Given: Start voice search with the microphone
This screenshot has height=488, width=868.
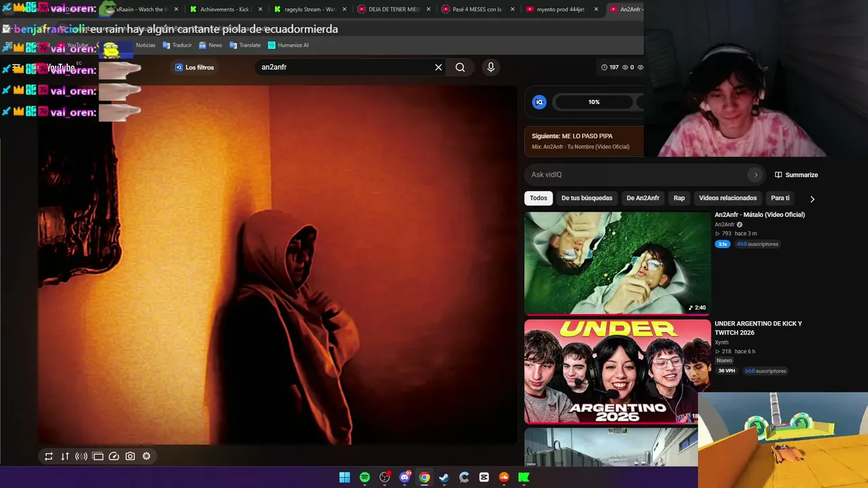Looking at the screenshot, I should pyautogui.click(x=491, y=67).
